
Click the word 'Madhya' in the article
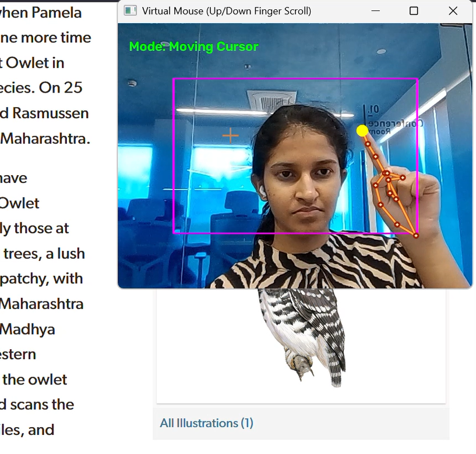coord(27,329)
